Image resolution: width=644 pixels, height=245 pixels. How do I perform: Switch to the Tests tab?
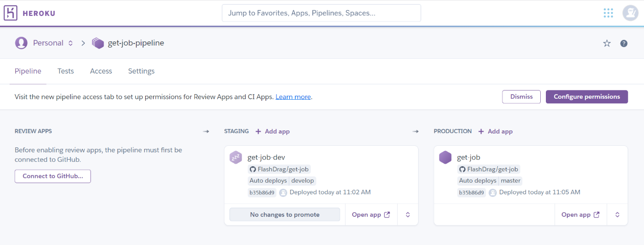65,71
